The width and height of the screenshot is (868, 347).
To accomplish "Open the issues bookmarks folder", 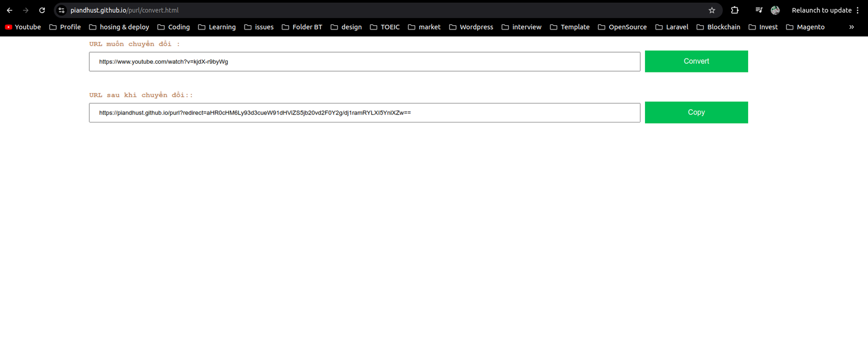I will pos(259,27).
